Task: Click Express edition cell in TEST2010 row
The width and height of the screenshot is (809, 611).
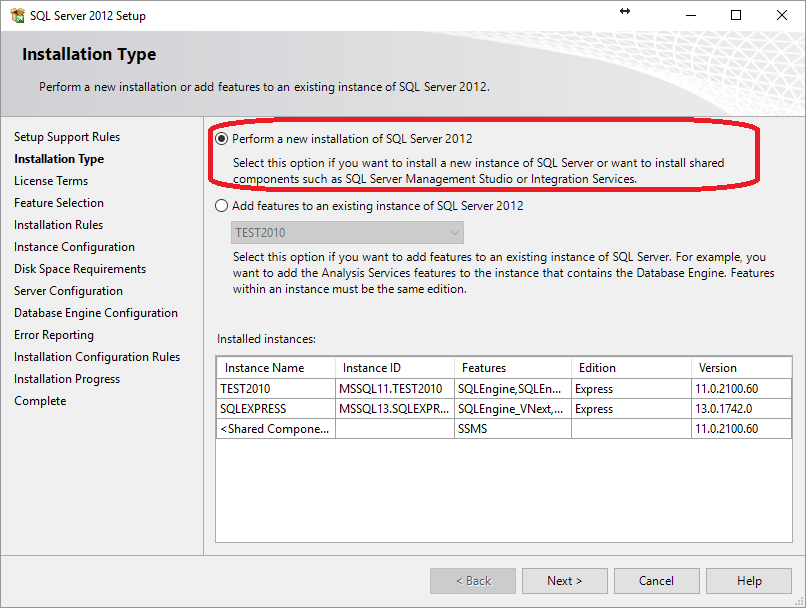Action: tap(632, 389)
